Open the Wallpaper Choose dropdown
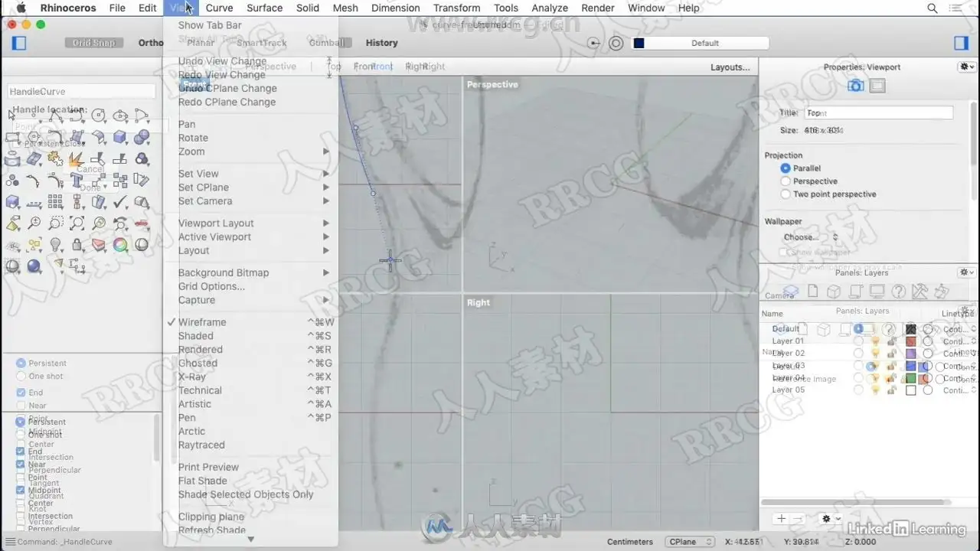Screen dimensions: 980x551 [x=810, y=237]
